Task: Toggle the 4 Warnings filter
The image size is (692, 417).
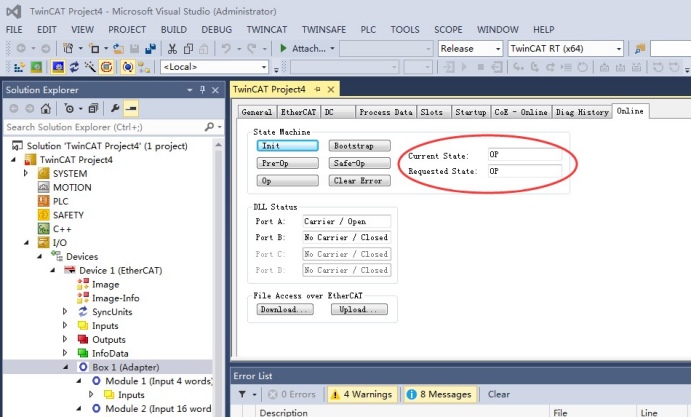Action: point(362,394)
